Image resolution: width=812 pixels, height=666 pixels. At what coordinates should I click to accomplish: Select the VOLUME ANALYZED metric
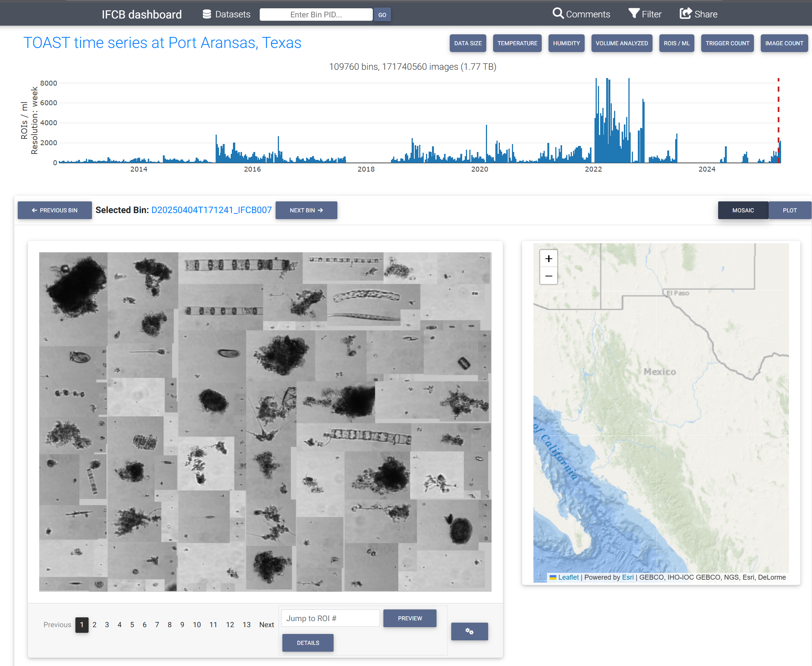(622, 43)
